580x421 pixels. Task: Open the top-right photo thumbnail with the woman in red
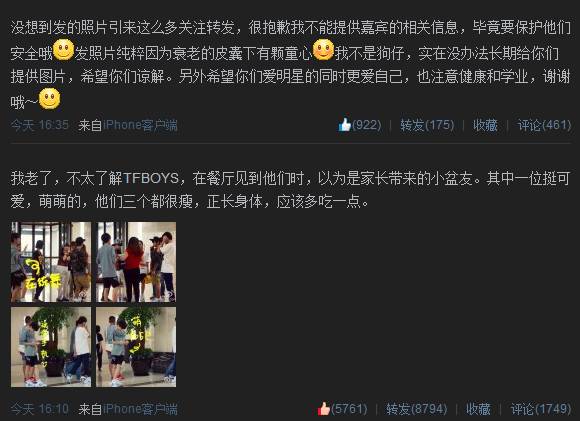tap(136, 262)
